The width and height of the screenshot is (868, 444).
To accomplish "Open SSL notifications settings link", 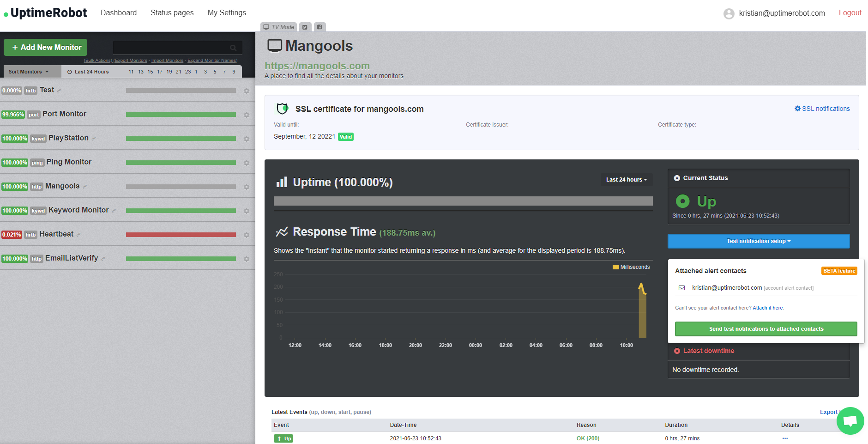I will [822, 109].
